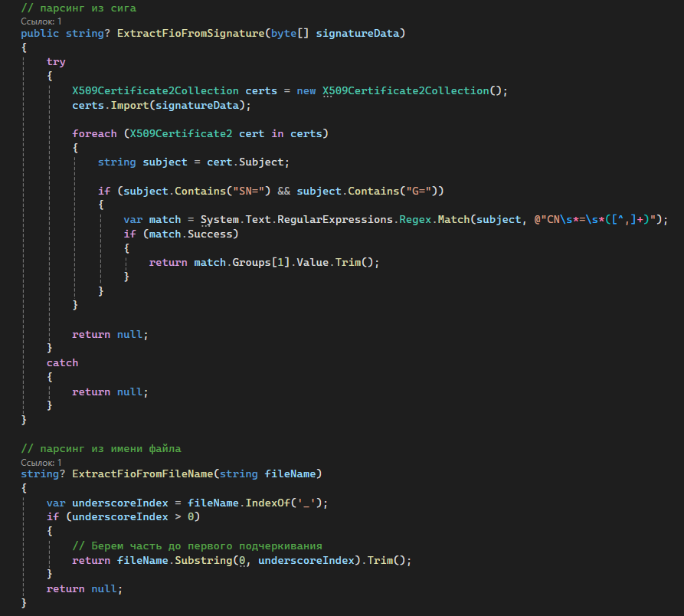
Task: Place cursor on the try keyword
Action: 56,62
